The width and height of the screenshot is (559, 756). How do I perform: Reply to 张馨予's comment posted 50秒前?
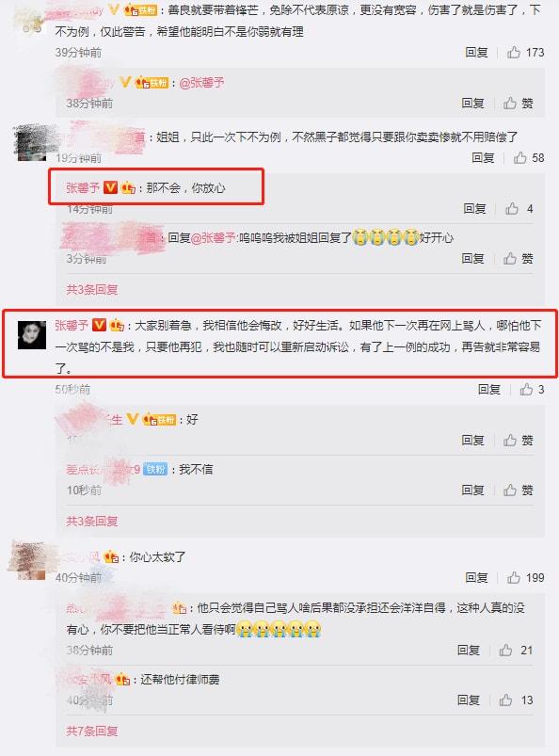pos(489,389)
